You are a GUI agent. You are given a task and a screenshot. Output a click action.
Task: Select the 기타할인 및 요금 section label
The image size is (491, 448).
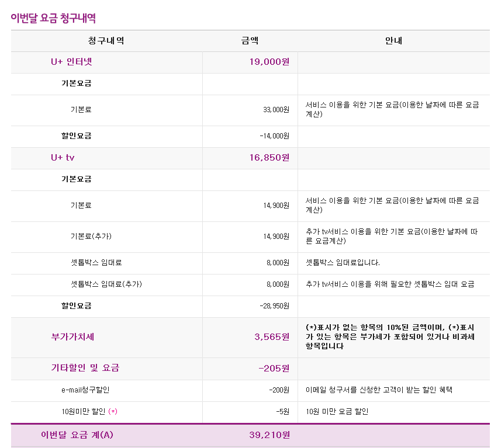pyautogui.click(x=85, y=368)
